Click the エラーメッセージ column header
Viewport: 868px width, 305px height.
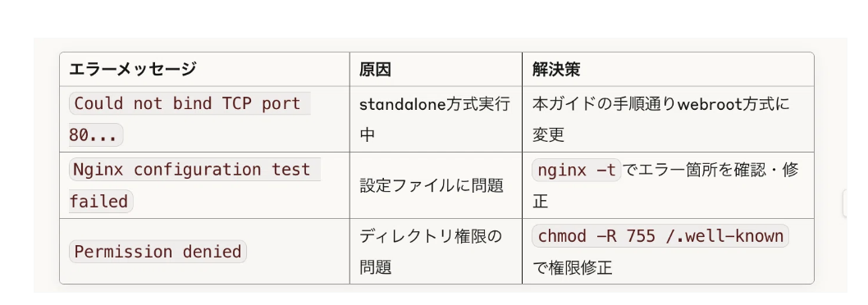click(132, 70)
